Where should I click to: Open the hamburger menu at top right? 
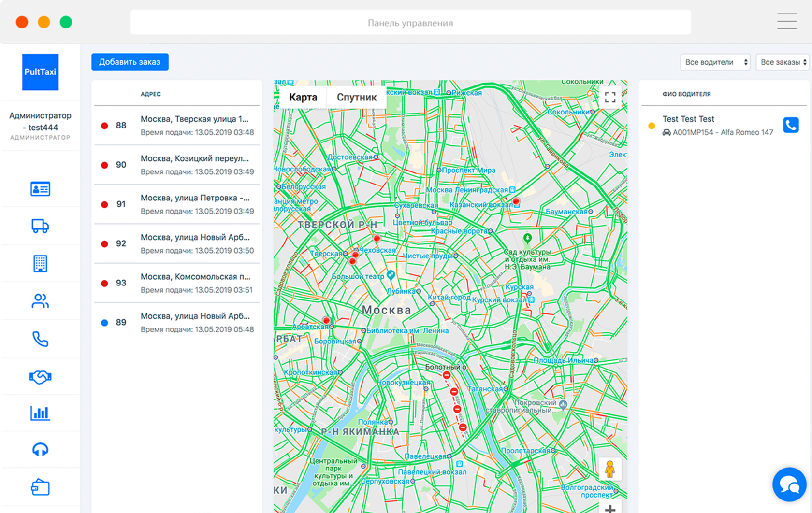coord(787,22)
